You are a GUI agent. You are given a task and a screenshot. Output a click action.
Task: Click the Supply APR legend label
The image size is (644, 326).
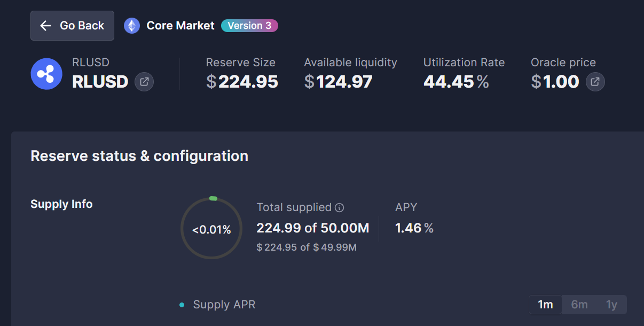pyautogui.click(x=224, y=305)
